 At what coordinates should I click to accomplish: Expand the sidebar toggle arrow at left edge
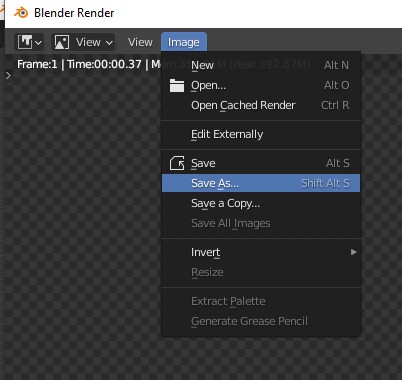click(8, 76)
